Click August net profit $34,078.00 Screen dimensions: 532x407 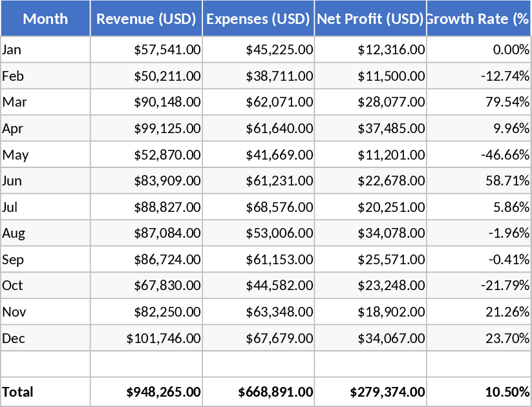click(x=392, y=233)
